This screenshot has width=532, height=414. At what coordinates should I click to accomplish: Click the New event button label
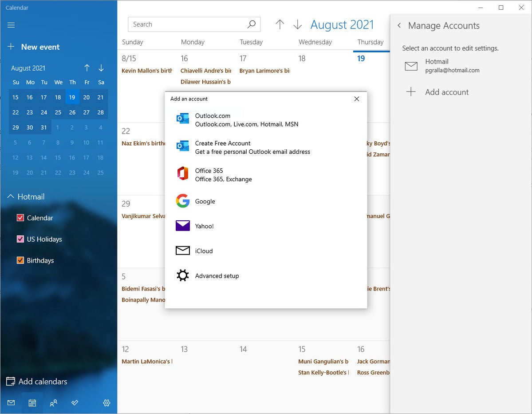[40, 47]
